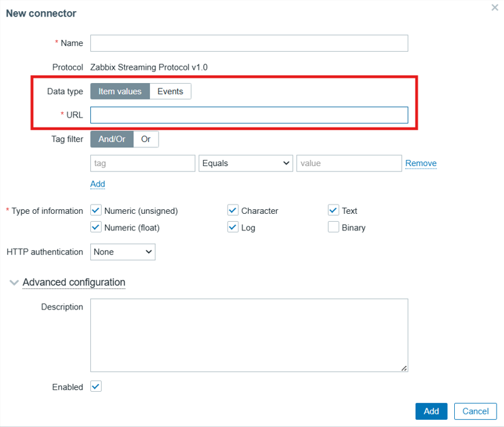The height and width of the screenshot is (427, 504).
Task: Select Or tag filter mode
Action: tap(145, 139)
